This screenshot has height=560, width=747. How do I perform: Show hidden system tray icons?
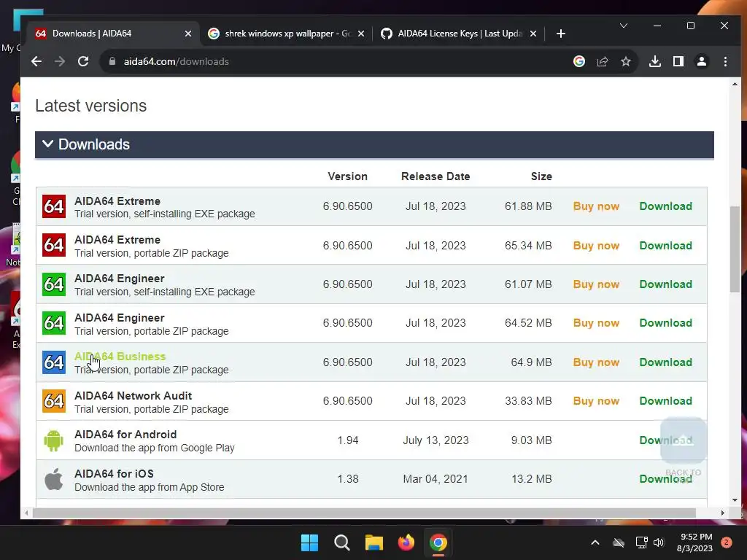(595, 542)
